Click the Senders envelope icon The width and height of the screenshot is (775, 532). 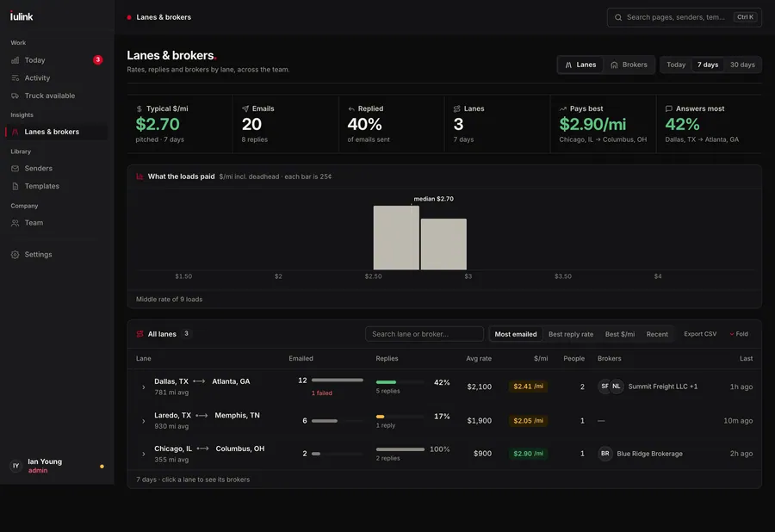(x=15, y=169)
